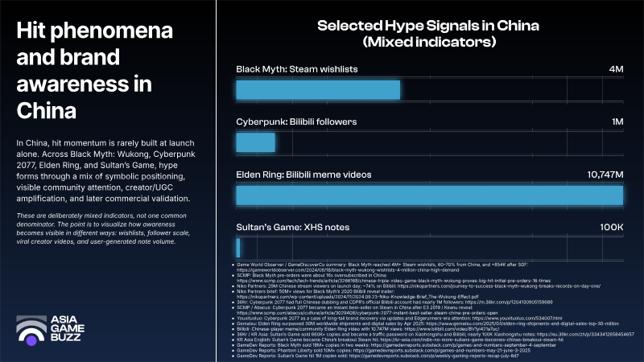This screenshot has height=362, width=644.
Task: Click the 'Selected Hype Signals in China' chart title
Action: [x=428, y=34]
